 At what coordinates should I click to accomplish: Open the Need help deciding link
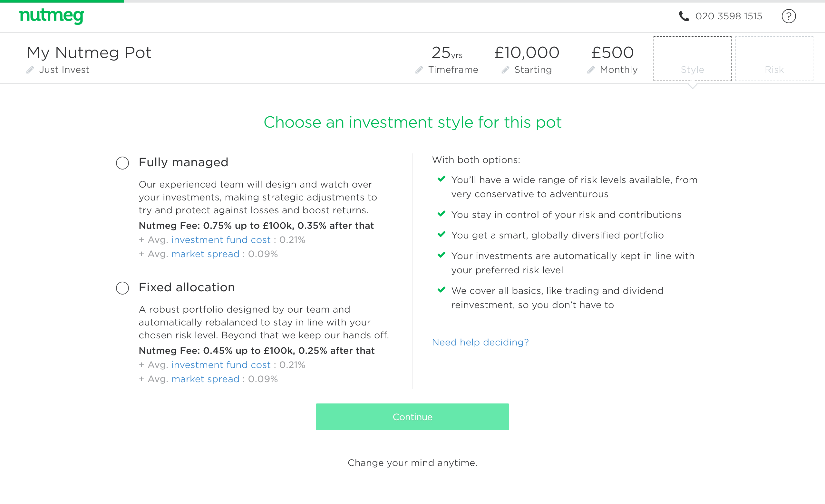point(480,342)
